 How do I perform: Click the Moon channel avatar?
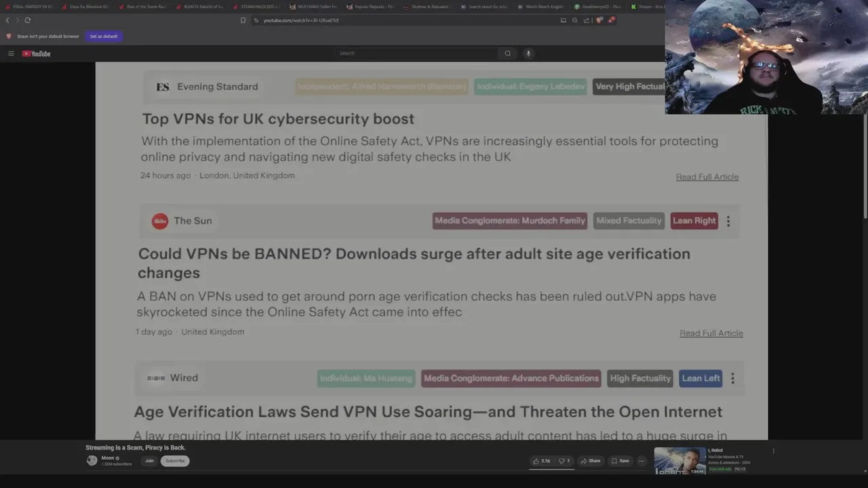(x=92, y=461)
